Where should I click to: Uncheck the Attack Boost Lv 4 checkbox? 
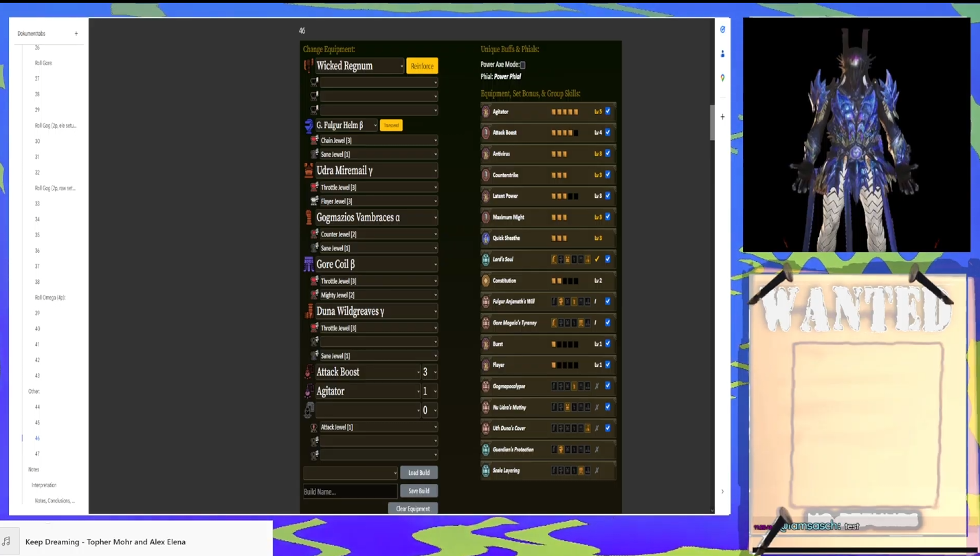click(x=608, y=133)
